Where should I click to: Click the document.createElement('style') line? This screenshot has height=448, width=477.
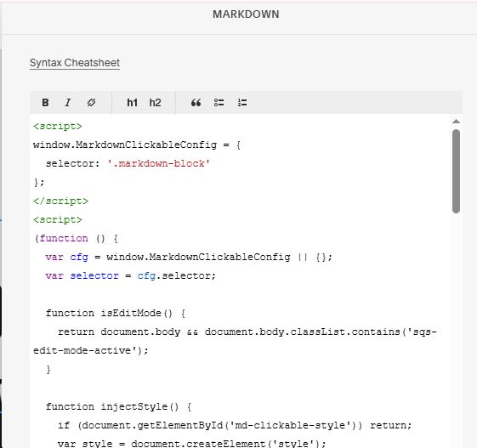click(x=191, y=444)
